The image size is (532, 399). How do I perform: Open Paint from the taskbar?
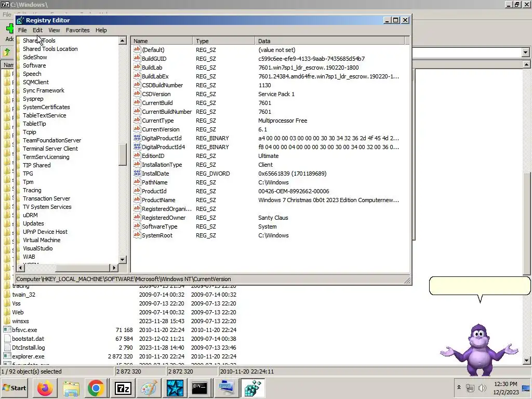(148, 388)
